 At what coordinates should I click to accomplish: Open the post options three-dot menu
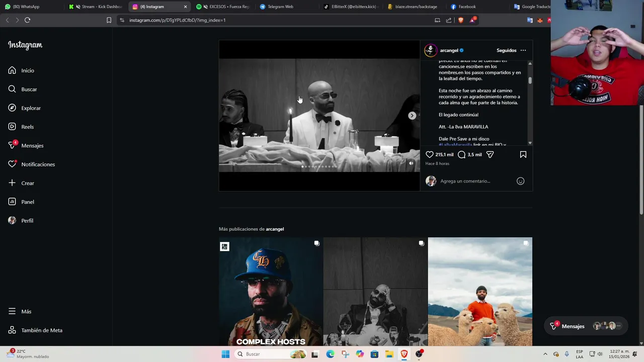(x=523, y=50)
